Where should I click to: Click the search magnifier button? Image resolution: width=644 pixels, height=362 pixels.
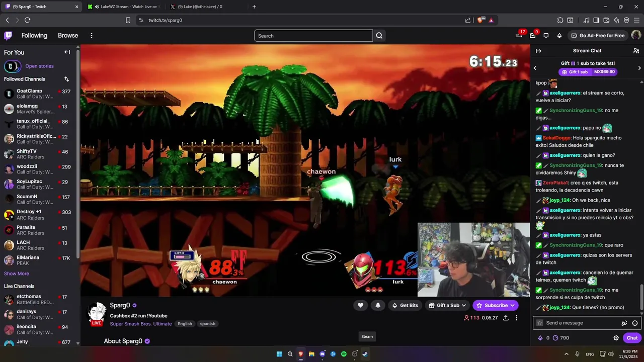pos(379,36)
